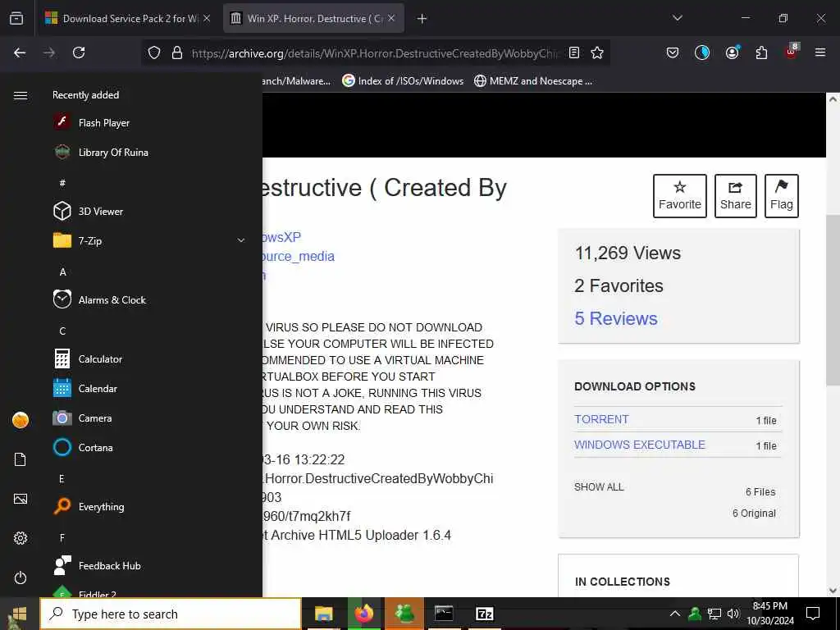
Task: Click the Firefox View button
Action: [x=16, y=18]
